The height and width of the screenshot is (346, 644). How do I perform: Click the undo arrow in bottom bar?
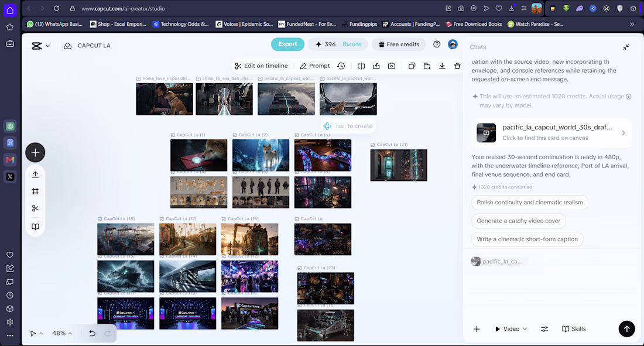(x=92, y=333)
